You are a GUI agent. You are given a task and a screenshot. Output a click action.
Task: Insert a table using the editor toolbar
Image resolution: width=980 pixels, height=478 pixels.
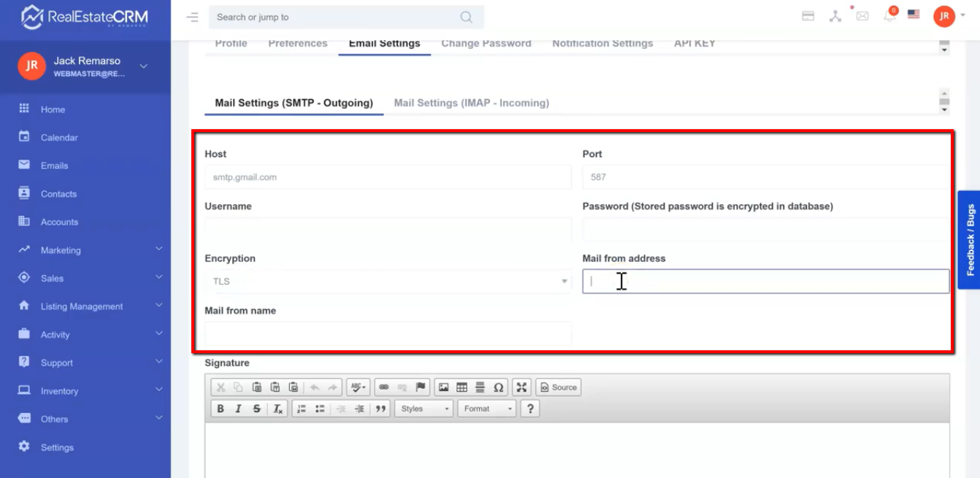pyautogui.click(x=462, y=388)
